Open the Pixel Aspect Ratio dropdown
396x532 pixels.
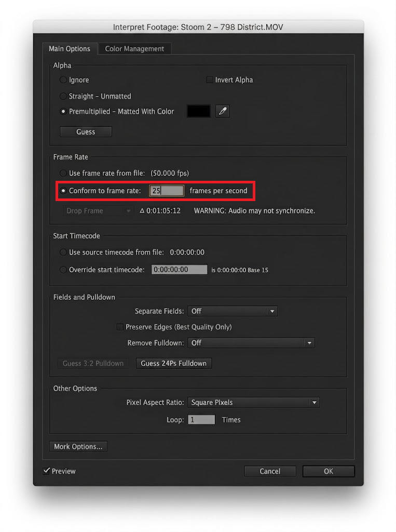(254, 403)
